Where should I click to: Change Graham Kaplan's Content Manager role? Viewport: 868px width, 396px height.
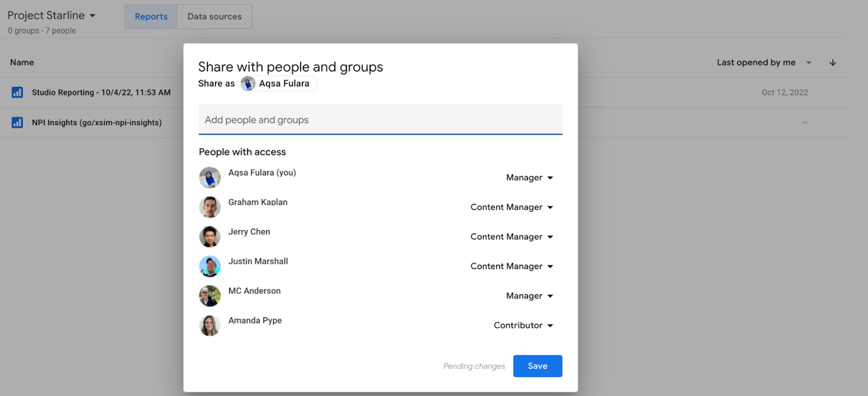512,207
